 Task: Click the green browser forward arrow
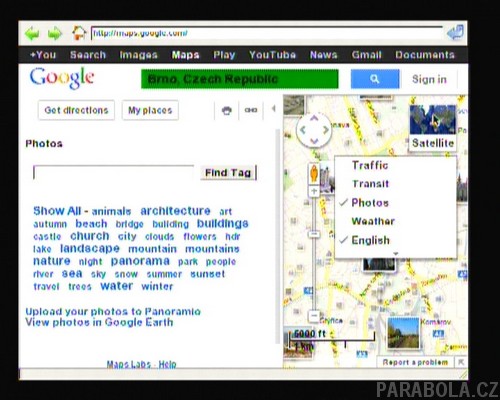[x=55, y=34]
